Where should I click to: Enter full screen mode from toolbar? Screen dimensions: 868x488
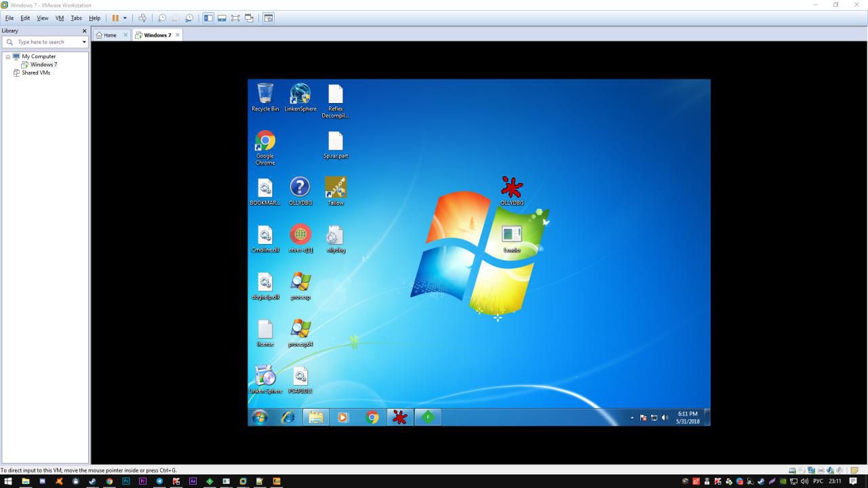[x=235, y=18]
